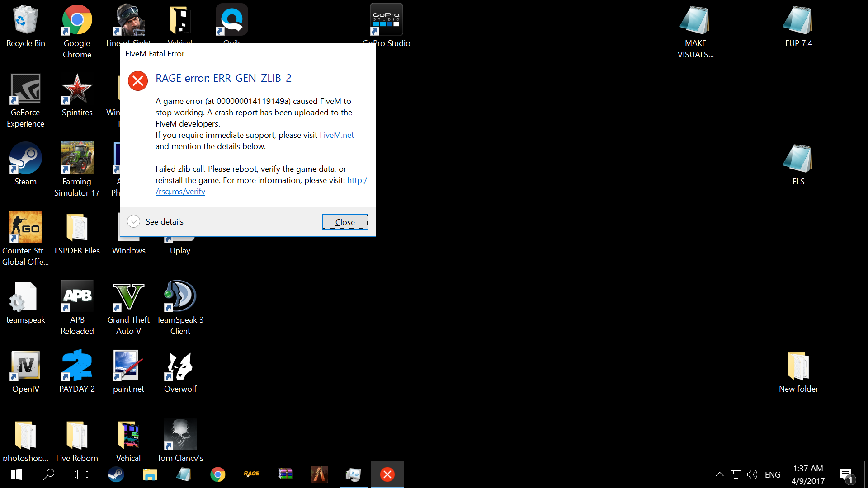Image resolution: width=868 pixels, height=488 pixels.
Task: Select the LSPDFR Files folder
Action: (77, 234)
